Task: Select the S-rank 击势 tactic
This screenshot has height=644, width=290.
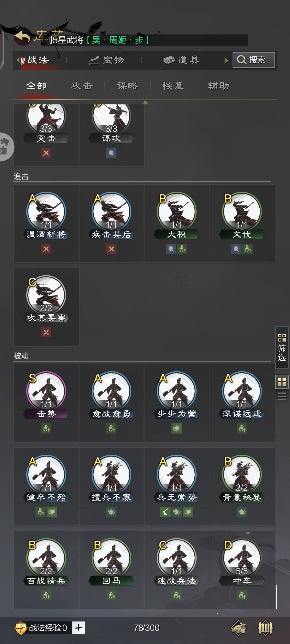Action: (x=46, y=391)
